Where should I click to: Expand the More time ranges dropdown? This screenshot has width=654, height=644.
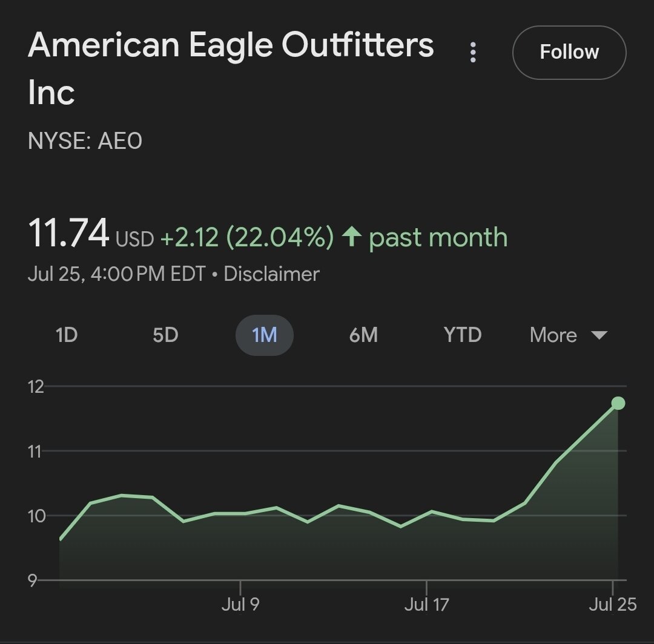[569, 335]
